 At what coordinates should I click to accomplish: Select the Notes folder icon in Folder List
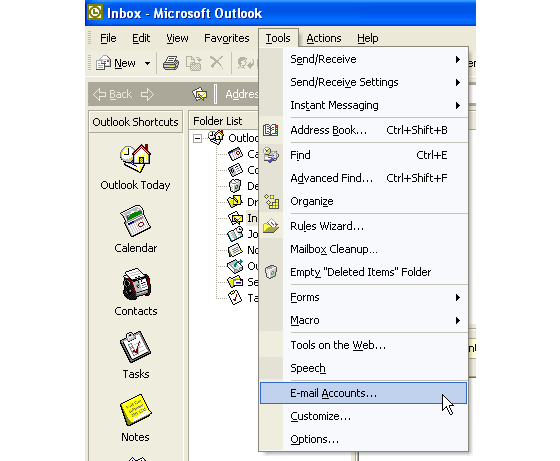click(235, 250)
